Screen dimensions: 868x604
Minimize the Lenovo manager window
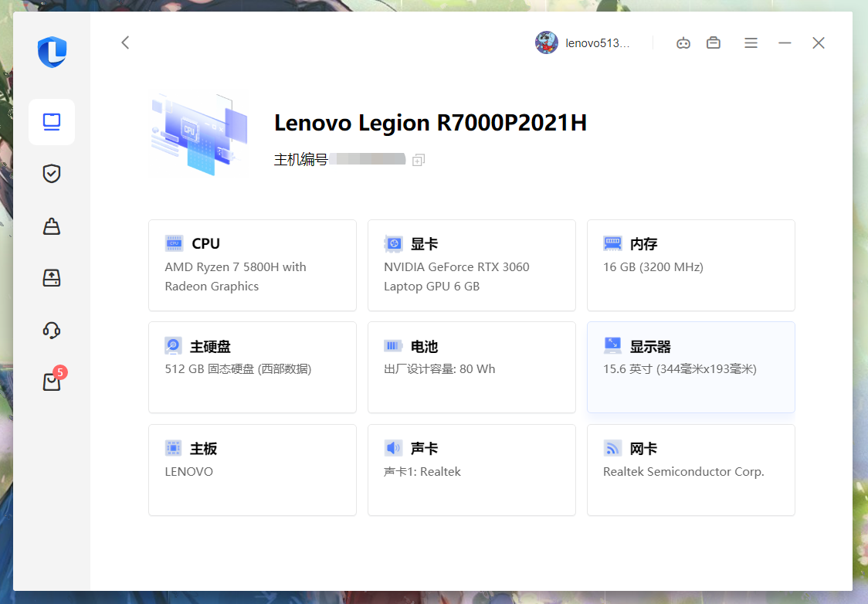point(785,42)
